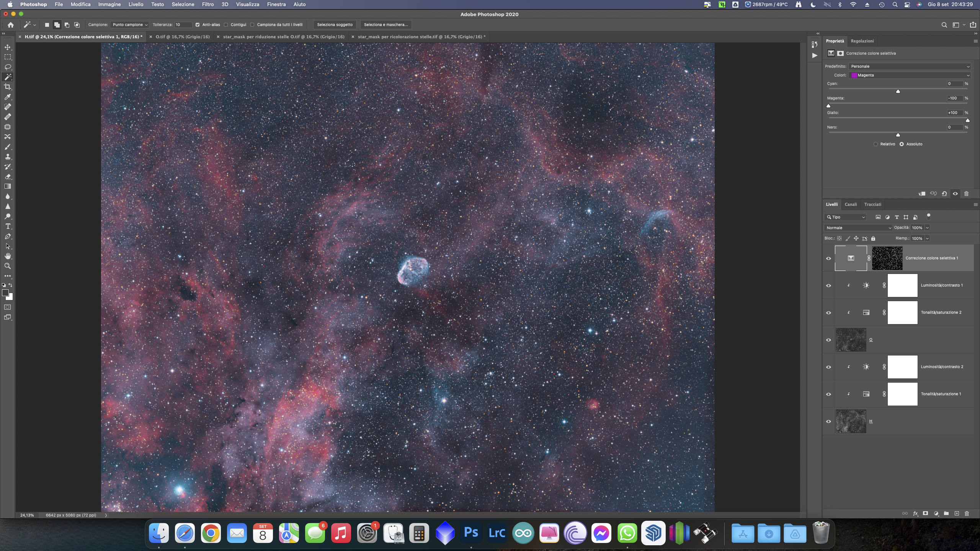Screen dimensions: 980x551
Task: Click the delete layer trash icon
Action: point(967,514)
